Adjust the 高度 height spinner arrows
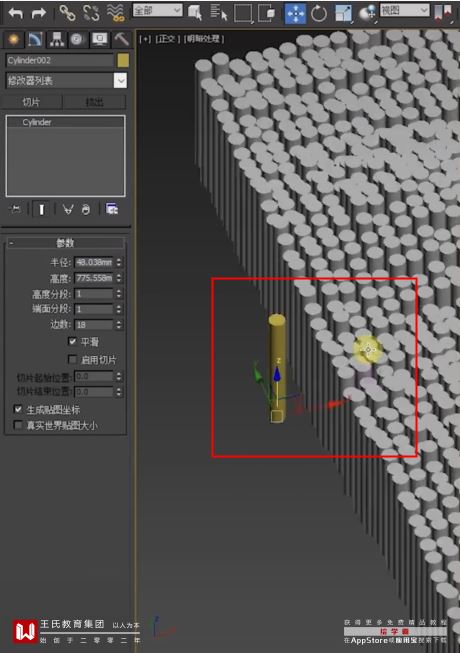This screenshot has height=653, width=460. point(119,278)
